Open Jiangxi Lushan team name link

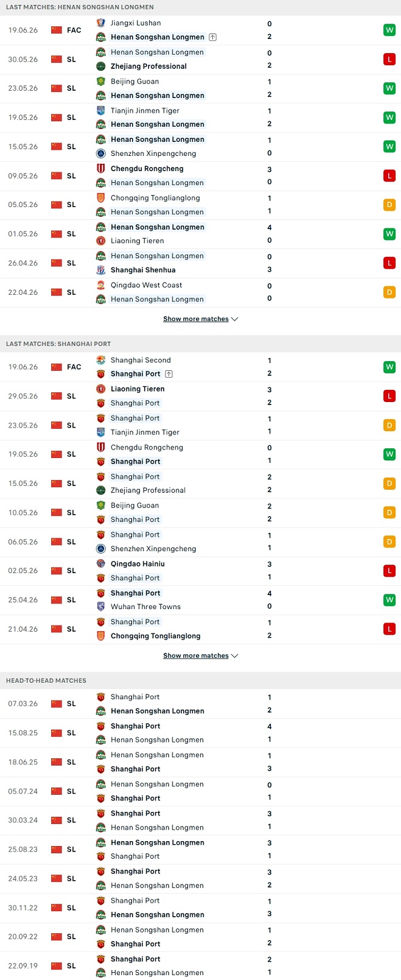pos(136,23)
